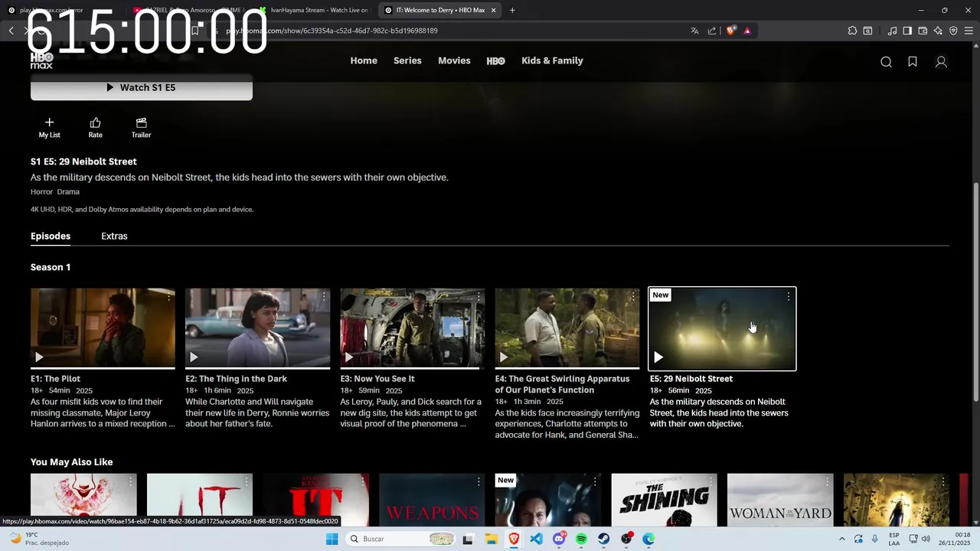
Task: Open more options for E4 episode card
Action: coord(633,296)
